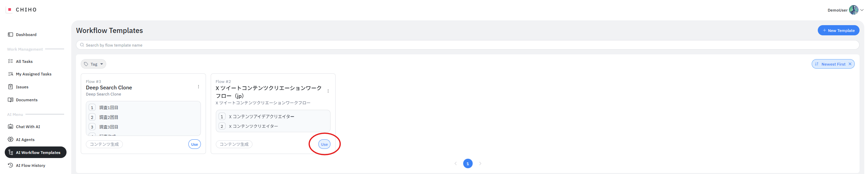Click the CHIHO logo icon
This screenshot has width=868, height=174.
click(x=10, y=10)
